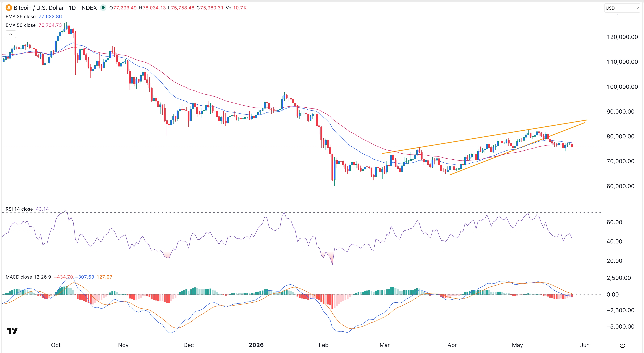This screenshot has width=644, height=353.
Task: Click the 2026 label on time axis
Action: [x=256, y=345]
